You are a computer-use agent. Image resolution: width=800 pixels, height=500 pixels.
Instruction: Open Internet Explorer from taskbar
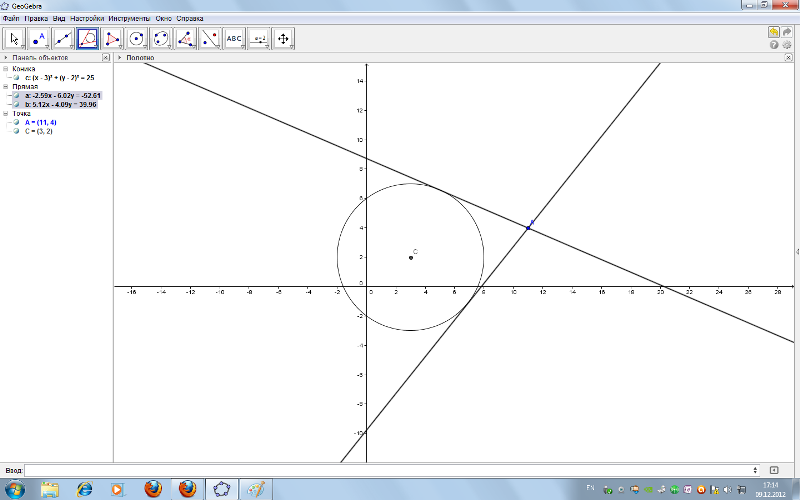tap(84, 489)
